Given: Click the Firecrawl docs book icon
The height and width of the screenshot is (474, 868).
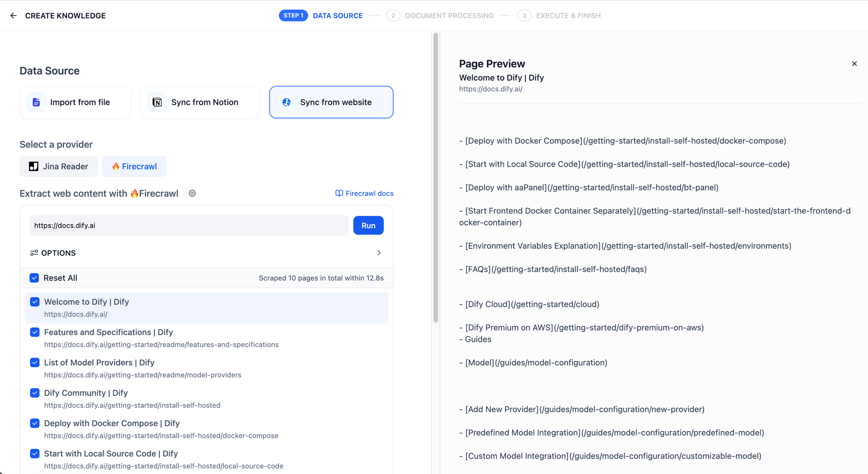Looking at the screenshot, I should (x=338, y=193).
